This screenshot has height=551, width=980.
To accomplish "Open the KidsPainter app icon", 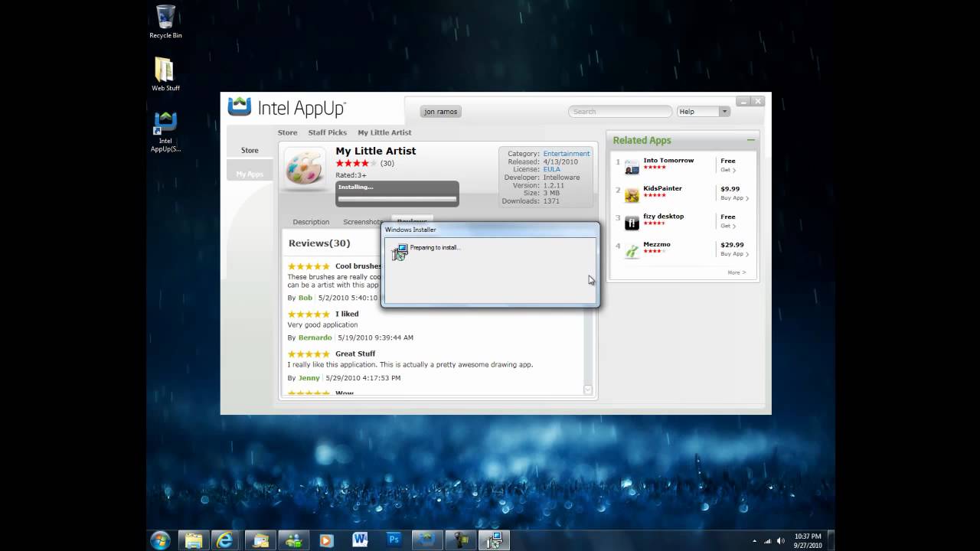I will tap(632, 194).
